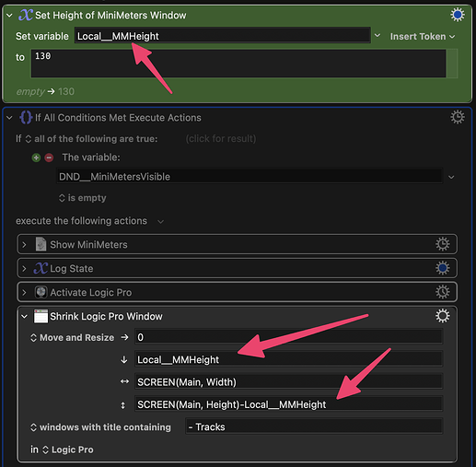Click 'The variable:' condition label
This screenshot has width=476, height=467.
click(x=91, y=158)
